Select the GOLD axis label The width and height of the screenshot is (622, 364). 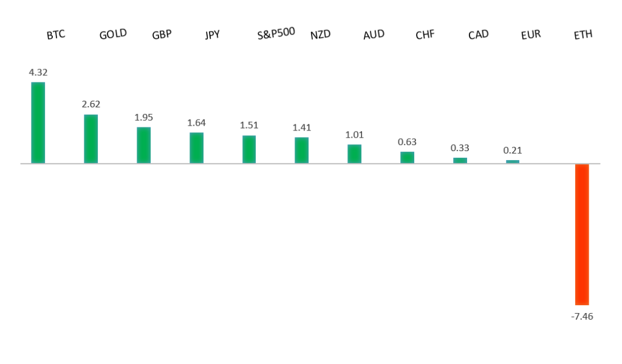coord(113,34)
